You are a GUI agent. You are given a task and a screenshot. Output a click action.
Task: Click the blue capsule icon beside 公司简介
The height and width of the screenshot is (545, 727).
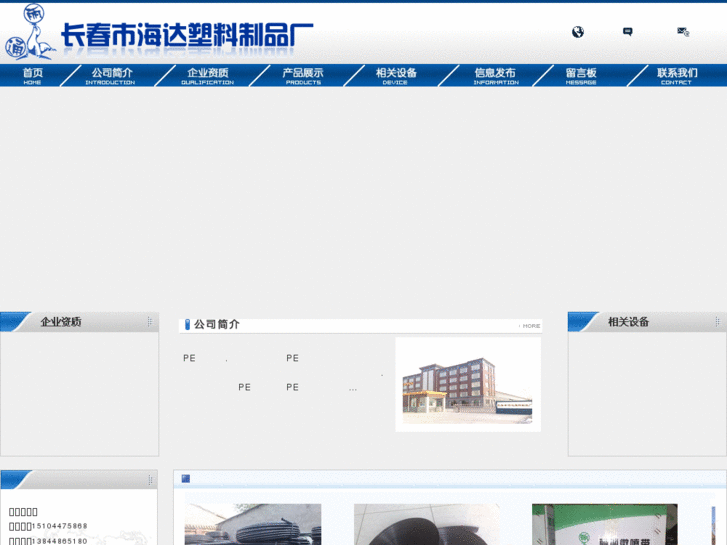coord(187,324)
